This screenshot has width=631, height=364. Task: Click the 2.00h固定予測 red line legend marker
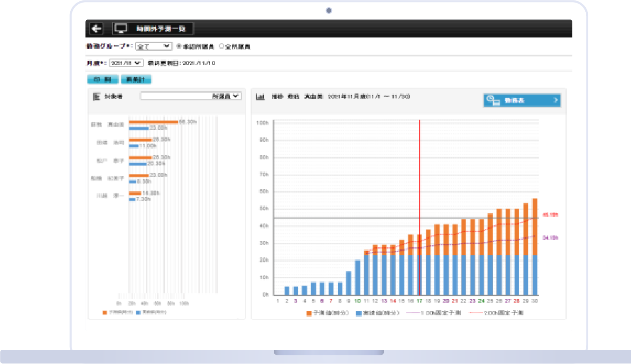coord(476,313)
